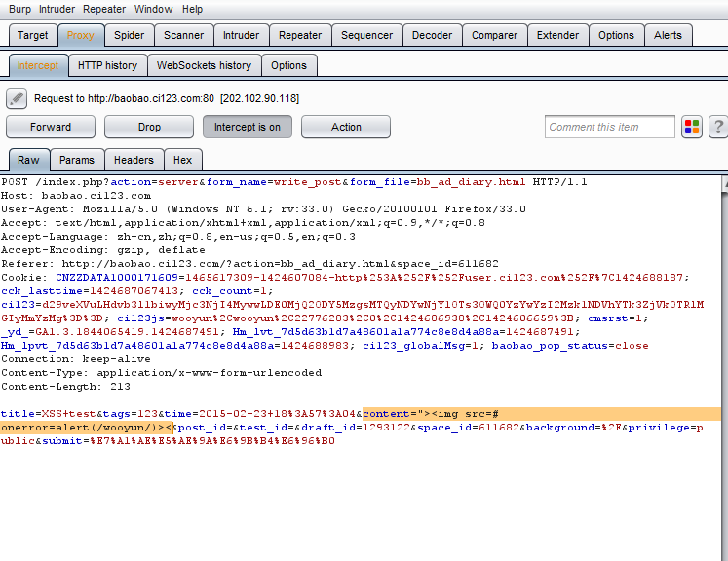Open the Scanner tab

pyautogui.click(x=183, y=35)
